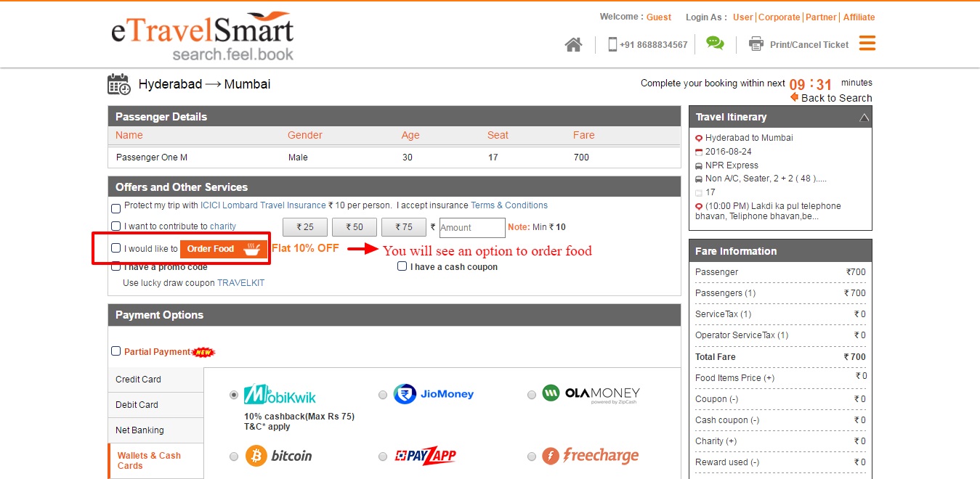Select the OlaMoney radio button

[532, 395]
